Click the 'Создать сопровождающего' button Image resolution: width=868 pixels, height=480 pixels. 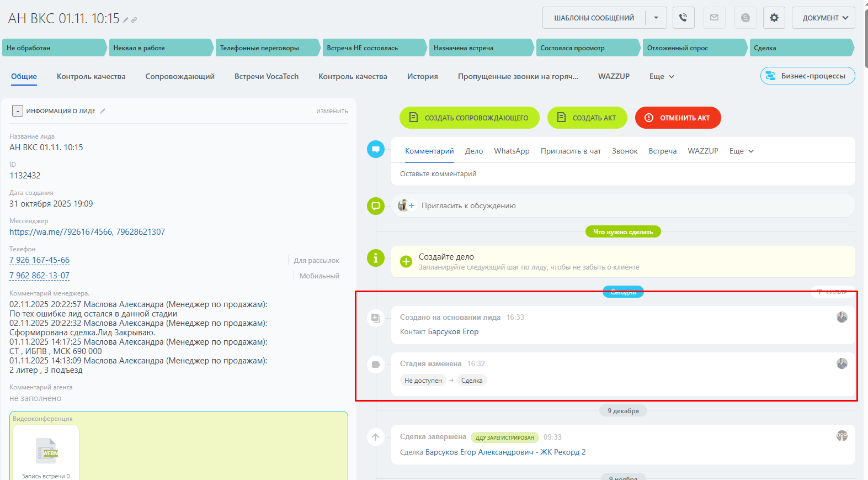pyautogui.click(x=469, y=118)
